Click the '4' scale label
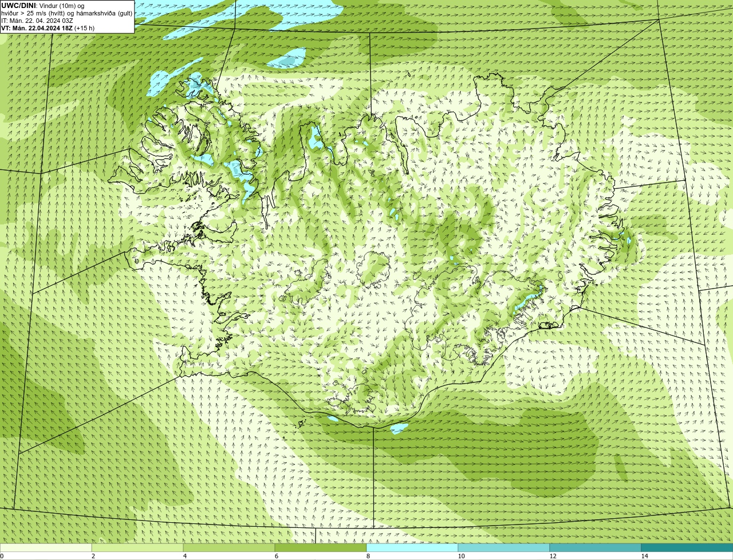The image size is (733, 560). (x=184, y=556)
